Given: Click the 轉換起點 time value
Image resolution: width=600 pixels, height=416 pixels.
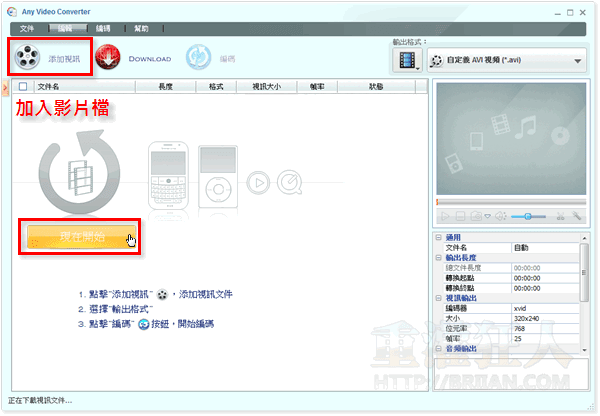Looking at the screenshot, I should pyautogui.click(x=545, y=278).
